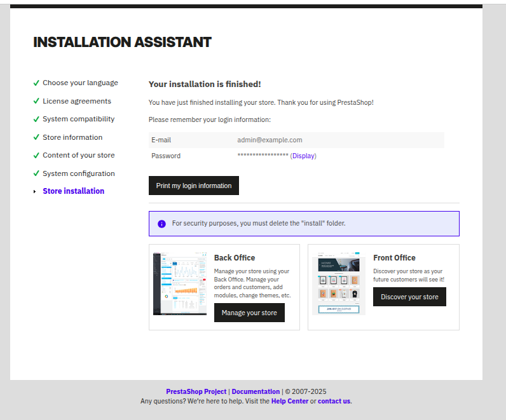
Task: Click the Manage your store button
Action: 249,313
